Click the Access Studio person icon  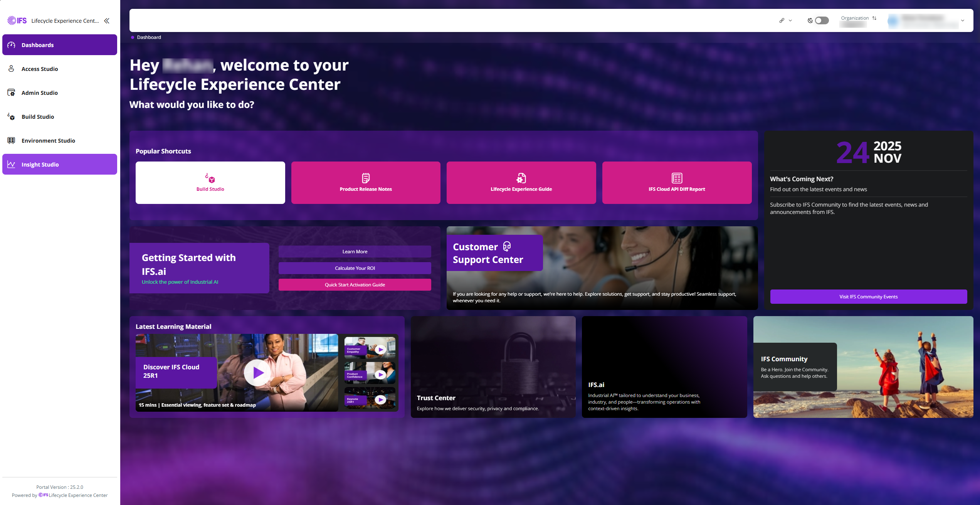point(11,69)
